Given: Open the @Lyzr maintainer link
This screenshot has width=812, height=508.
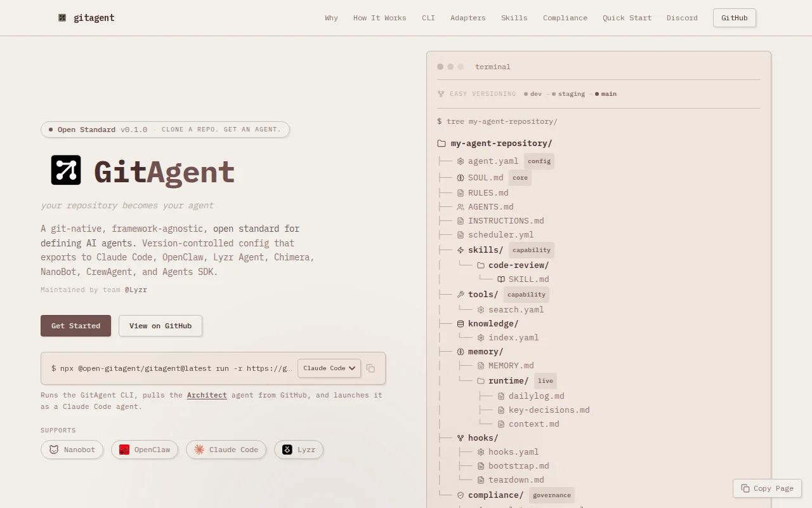Looking at the screenshot, I should coord(136,290).
